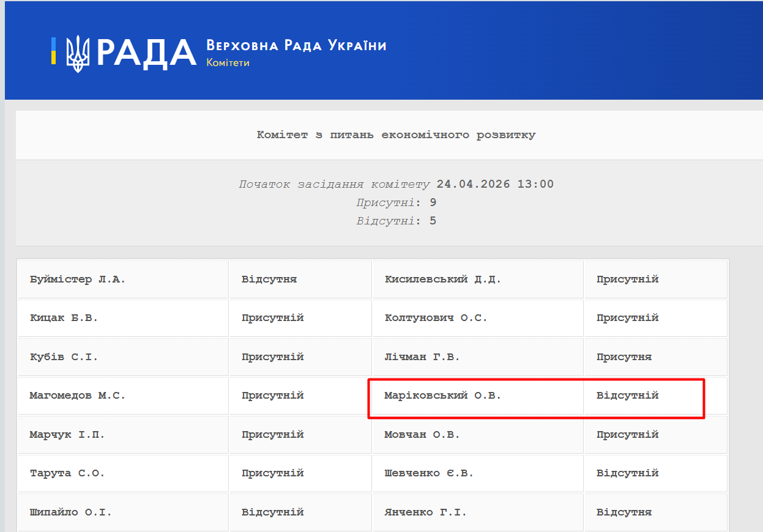The width and height of the screenshot is (763, 532).
Task: Select name cell Тарута С.О.
Action: point(123,473)
